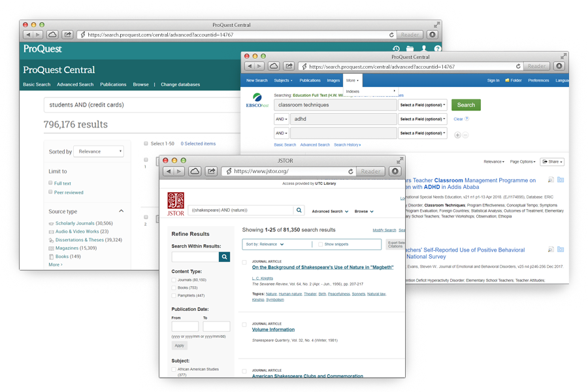Screen dimensions: 588x392
Task: Click the adhd search field in EBSCO
Action: pos(343,119)
